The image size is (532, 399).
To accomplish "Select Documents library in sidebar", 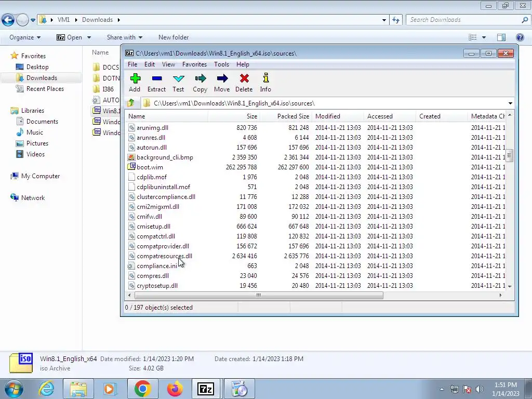I will [x=42, y=122].
